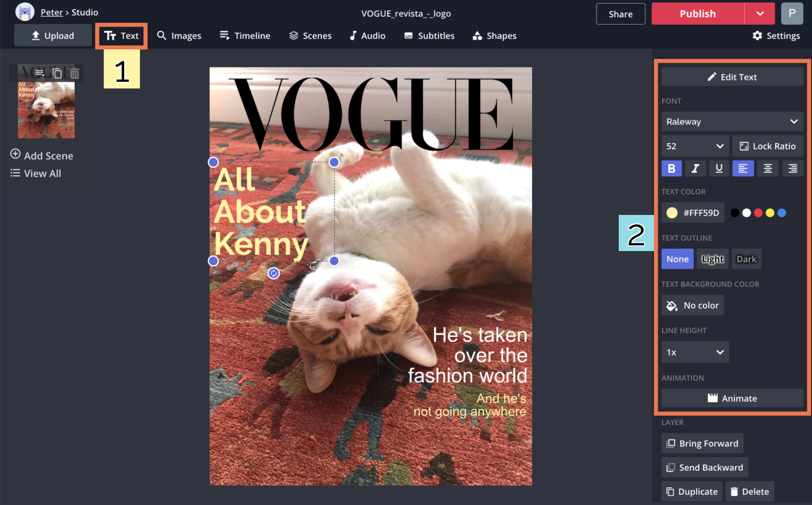Expand the font size 52 dropdown
Viewport: 812px width, 505px height.
coord(695,146)
